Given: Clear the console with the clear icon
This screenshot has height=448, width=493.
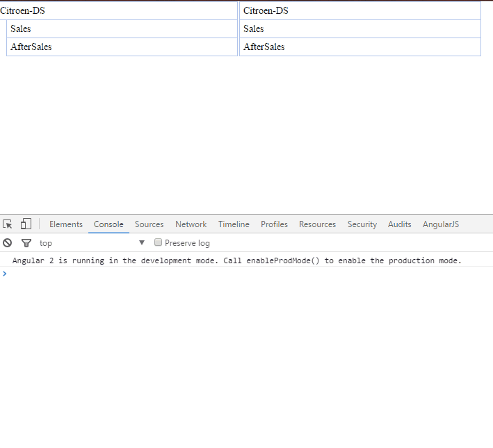Looking at the screenshot, I should 8,243.
